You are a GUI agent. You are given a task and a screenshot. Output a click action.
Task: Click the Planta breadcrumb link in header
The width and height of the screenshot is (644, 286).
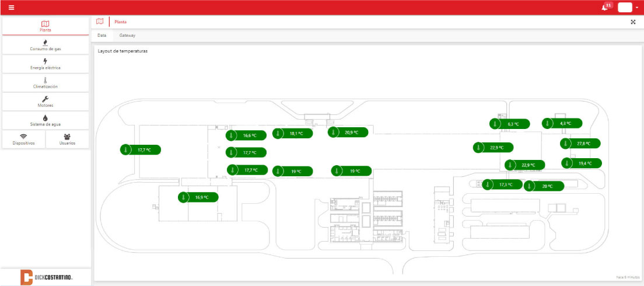coord(120,22)
